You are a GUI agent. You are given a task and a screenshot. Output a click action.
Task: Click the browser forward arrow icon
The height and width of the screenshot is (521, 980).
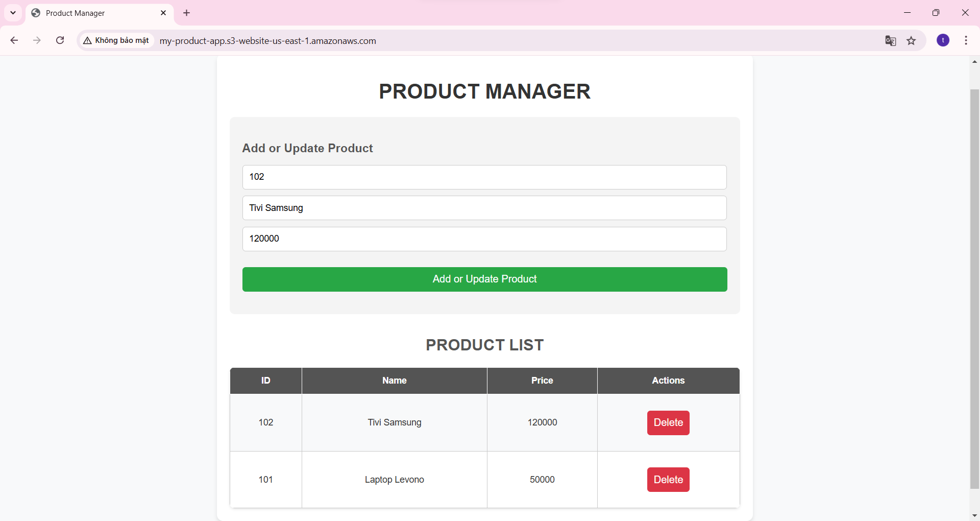tap(37, 40)
